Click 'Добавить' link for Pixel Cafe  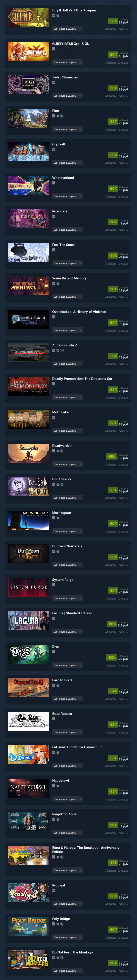click(x=111, y=230)
